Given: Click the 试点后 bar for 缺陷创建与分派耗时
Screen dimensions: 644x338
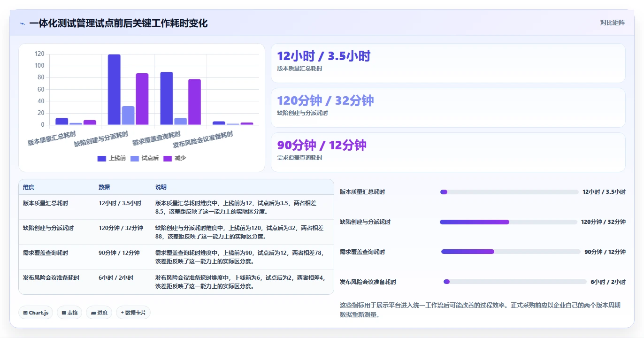Looking at the screenshot, I should pyautogui.click(x=128, y=115).
